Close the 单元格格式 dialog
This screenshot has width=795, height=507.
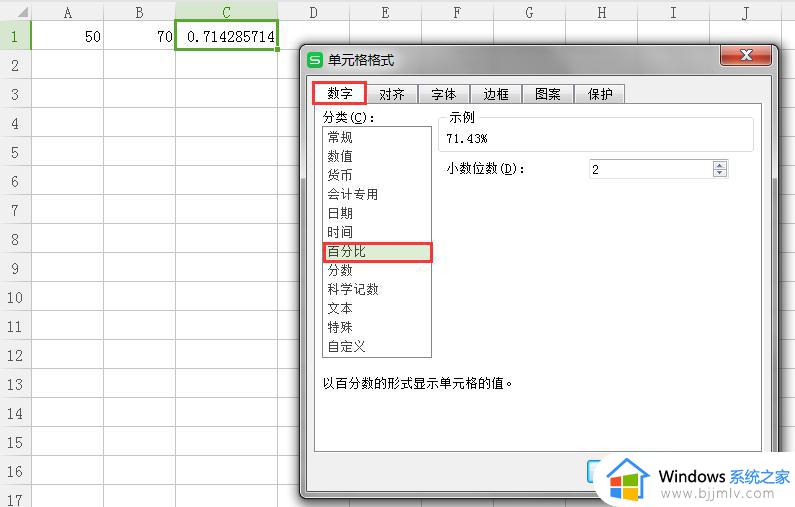pyautogui.click(x=746, y=55)
